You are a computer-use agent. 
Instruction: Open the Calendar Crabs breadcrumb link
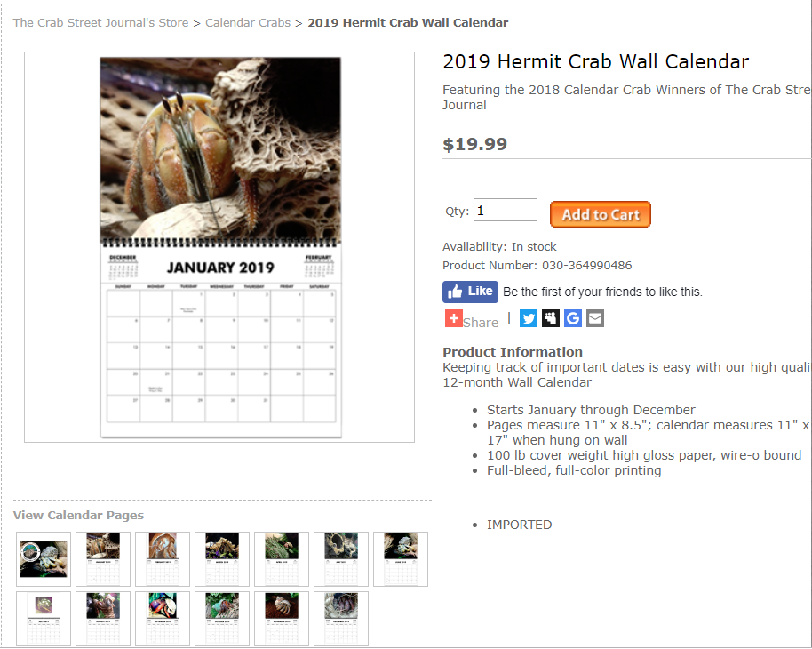click(248, 22)
